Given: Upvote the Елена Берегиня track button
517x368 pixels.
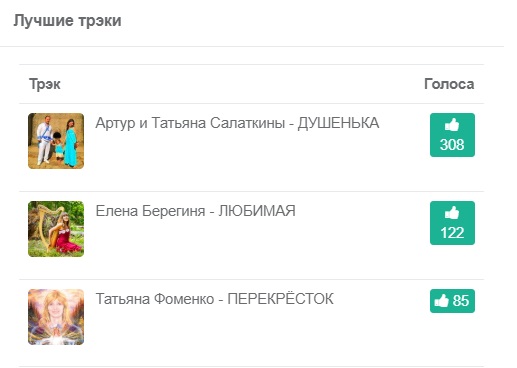Looking at the screenshot, I should click(x=452, y=223).
